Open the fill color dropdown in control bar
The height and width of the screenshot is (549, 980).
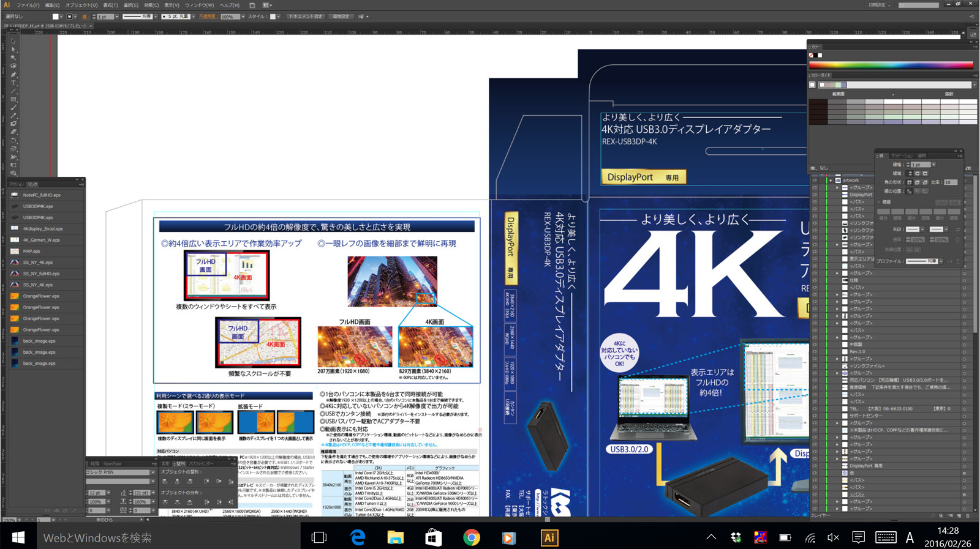coord(61,17)
